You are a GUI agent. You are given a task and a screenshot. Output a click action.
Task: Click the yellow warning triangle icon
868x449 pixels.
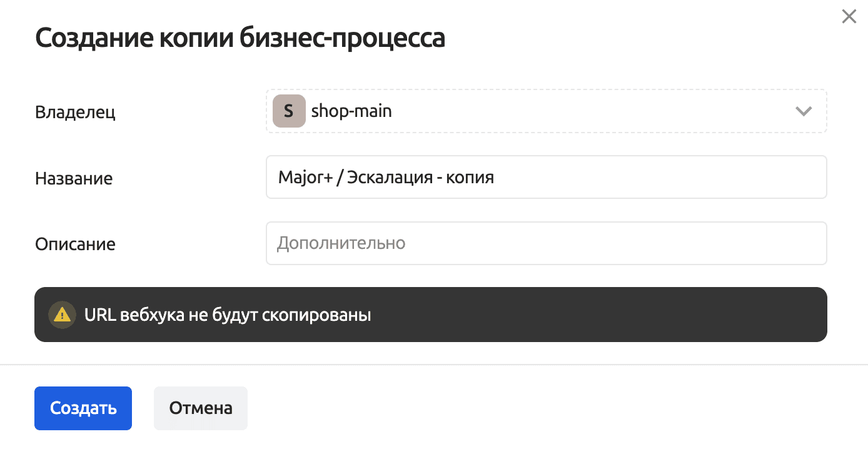point(62,315)
